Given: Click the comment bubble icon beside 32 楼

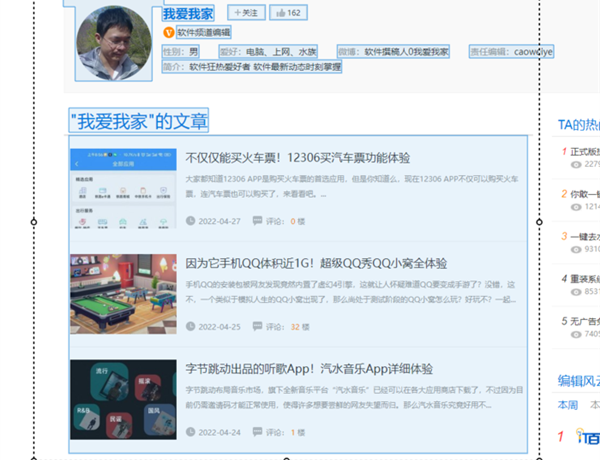Looking at the screenshot, I should [x=258, y=326].
